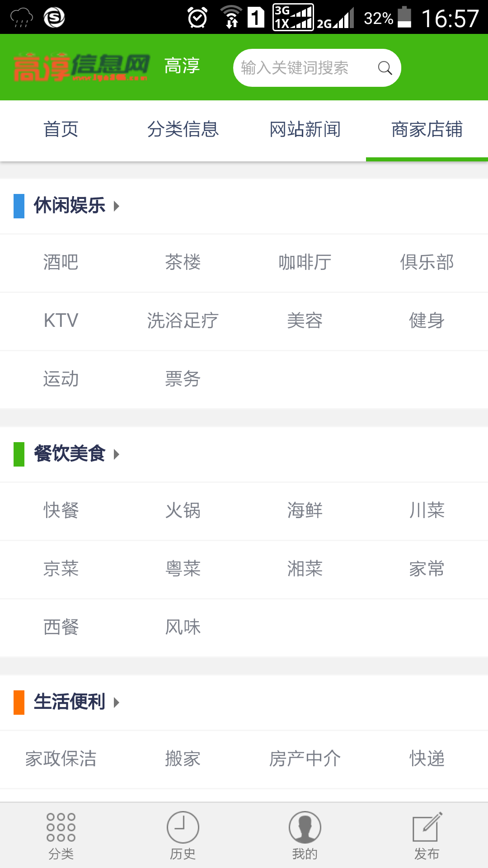Open the 火锅 subcategory link
The width and height of the screenshot is (488, 868).
tap(183, 511)
